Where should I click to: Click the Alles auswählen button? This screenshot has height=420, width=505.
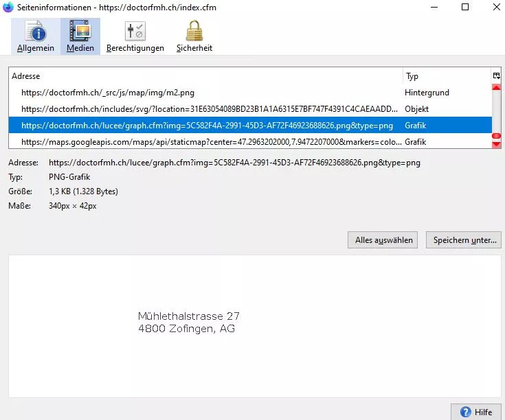click(383, 240)
